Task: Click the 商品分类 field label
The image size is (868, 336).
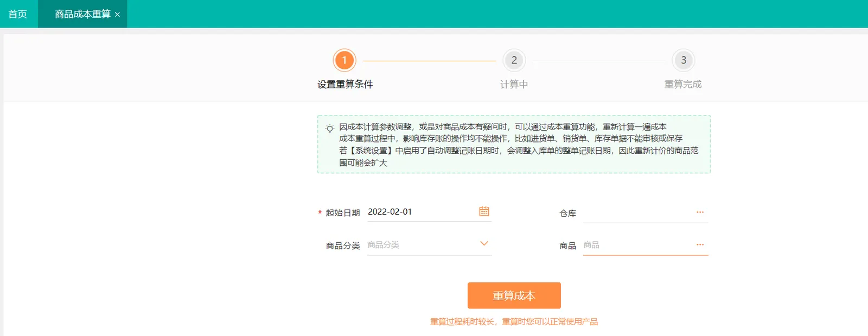Action: click(x=343, y=246)
